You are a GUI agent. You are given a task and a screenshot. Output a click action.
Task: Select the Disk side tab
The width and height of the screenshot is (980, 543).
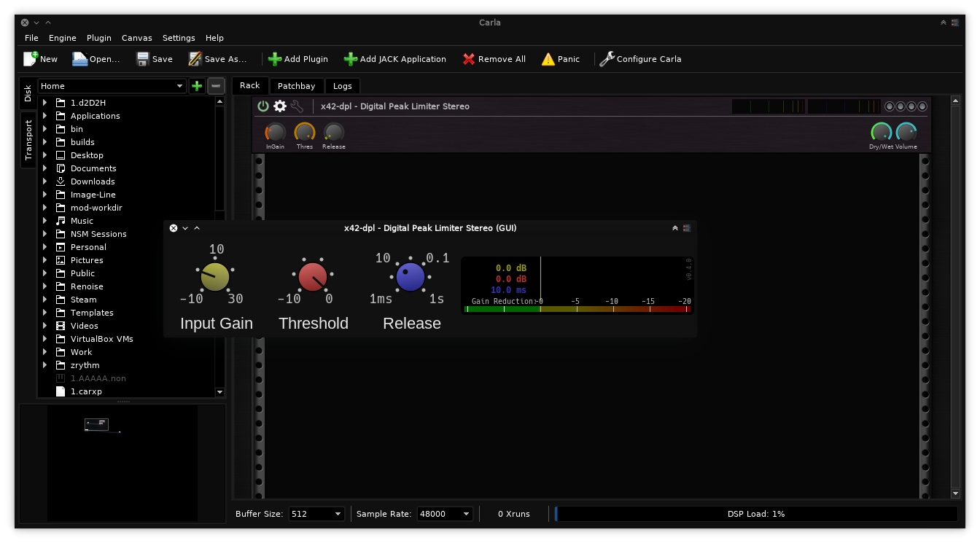(x=28, y=93)
